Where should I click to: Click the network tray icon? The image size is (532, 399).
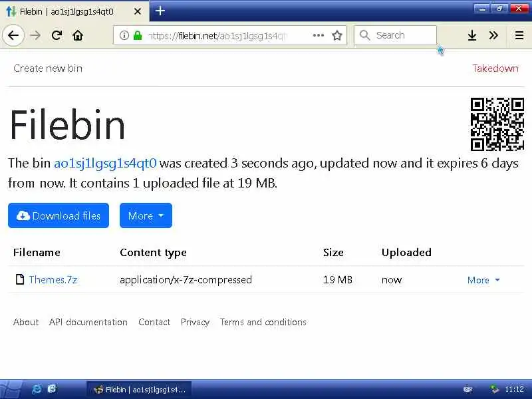point(494,389)
